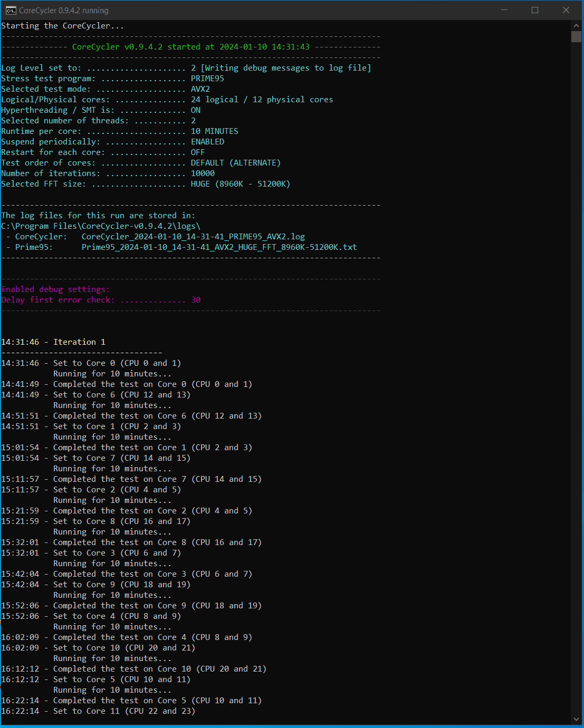Image resolution: width=584 pixels, height=728 pixels.
Task: Click the 'Restart for each core' value OFF
Action: click(198, 152)
